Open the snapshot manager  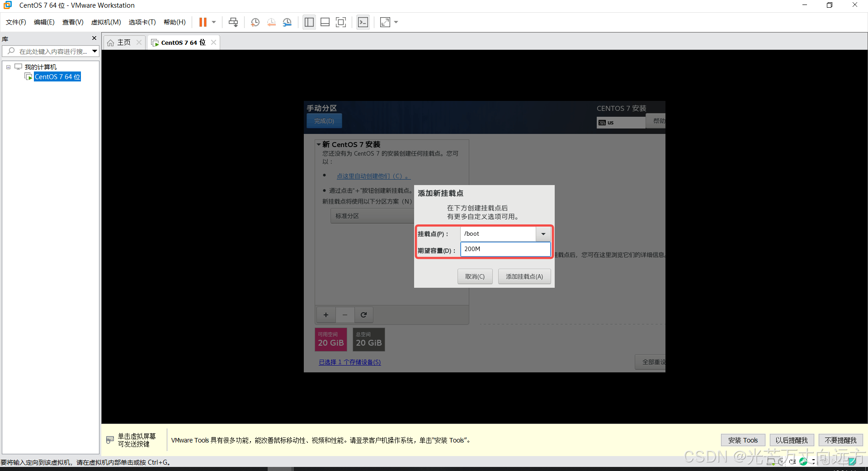(287, 22)
